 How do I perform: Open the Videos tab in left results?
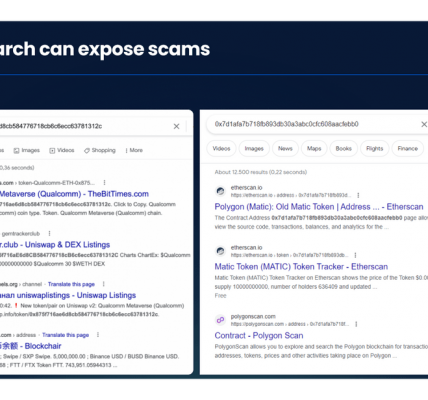pos(62,150)
